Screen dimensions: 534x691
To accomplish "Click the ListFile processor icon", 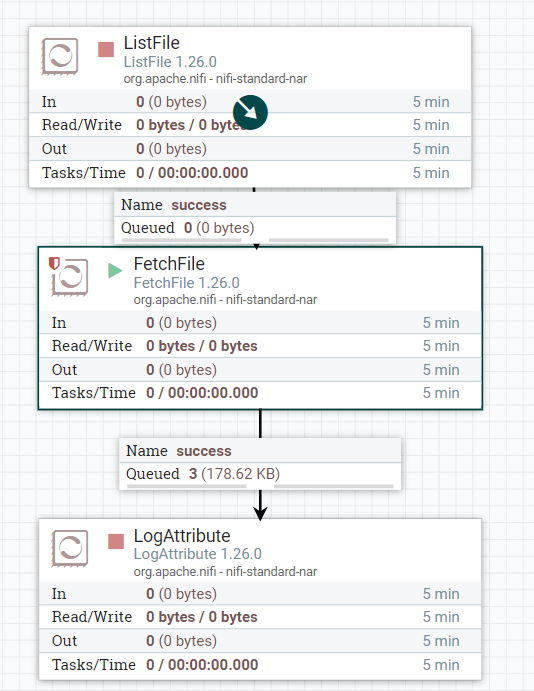I will [x=60, y=56].
